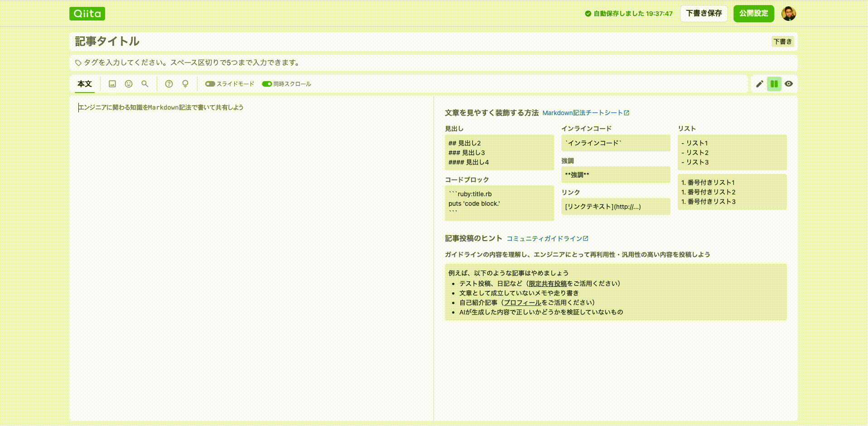868x426 pixels.
Task: Click the '#### 見出し4' sample text
Action: 469,162
